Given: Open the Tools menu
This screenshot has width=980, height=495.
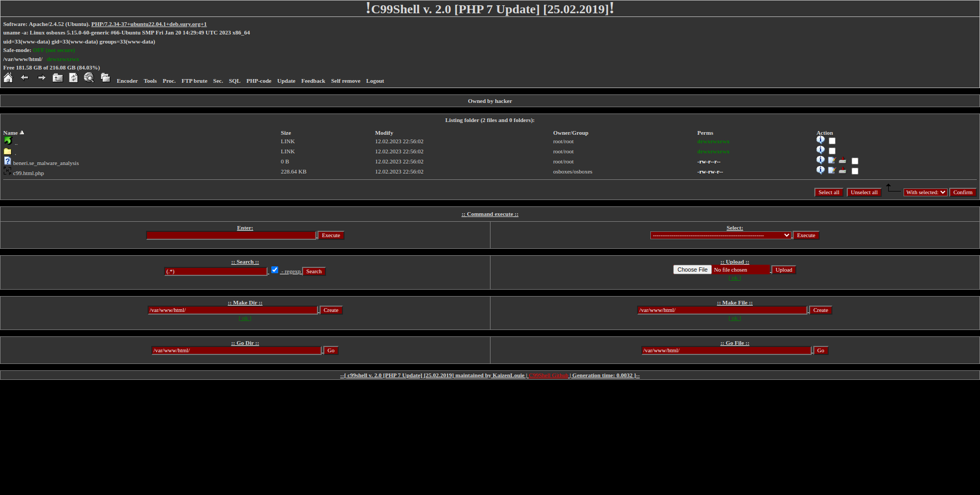Looking at the screenshot, I should [150, 81].
